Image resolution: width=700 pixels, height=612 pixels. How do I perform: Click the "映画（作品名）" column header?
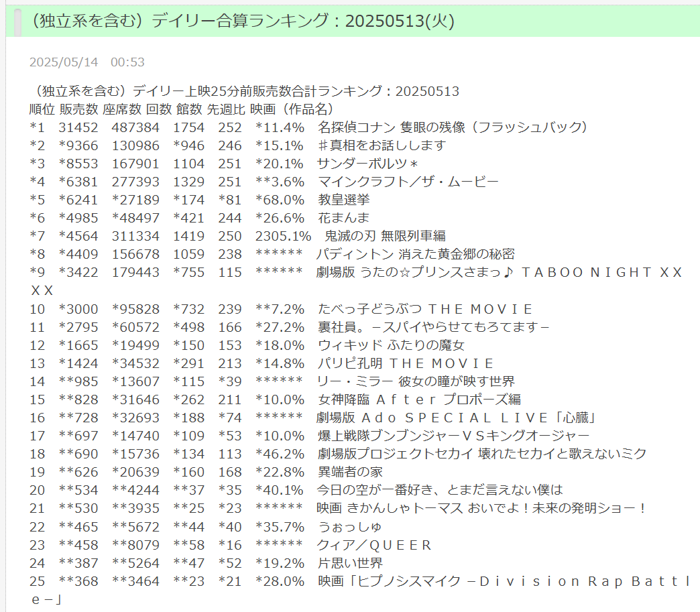point(292,109)
